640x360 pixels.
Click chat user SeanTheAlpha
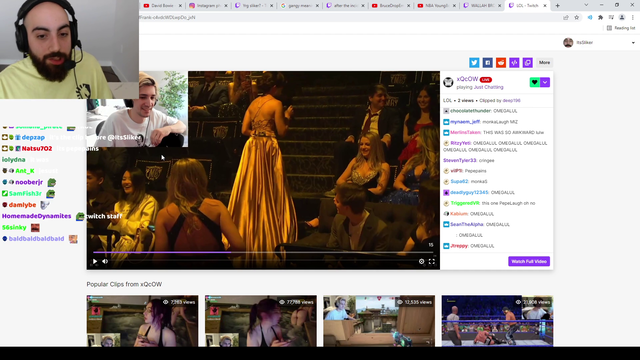467,224
